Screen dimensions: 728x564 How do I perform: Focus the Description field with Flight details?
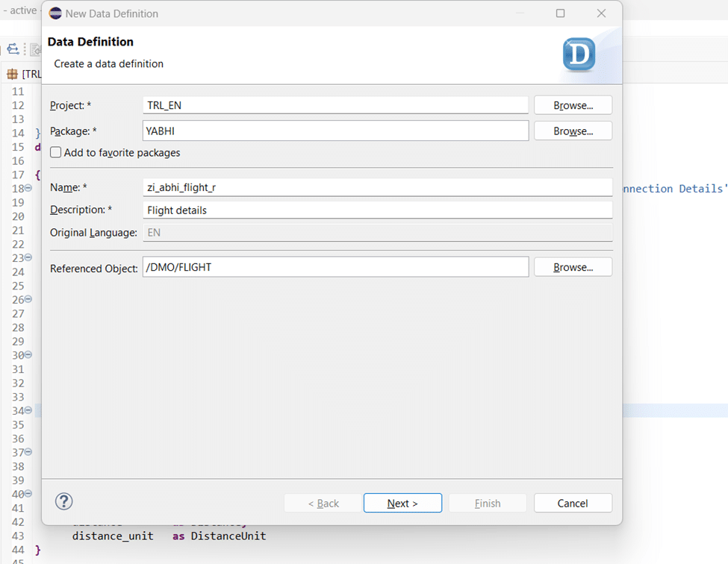pos(377,210)
